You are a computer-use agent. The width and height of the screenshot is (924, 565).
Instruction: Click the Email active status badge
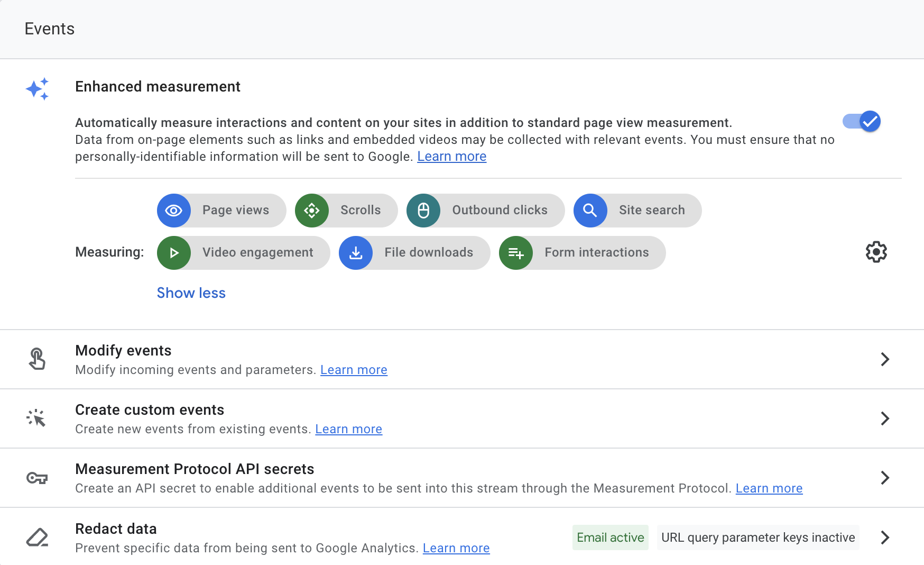coord(610,537)
